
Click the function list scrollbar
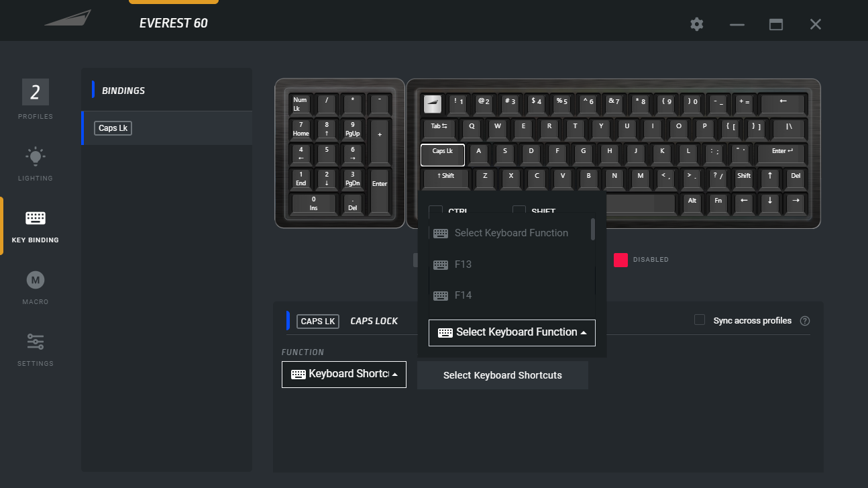(x=593, y=229)
